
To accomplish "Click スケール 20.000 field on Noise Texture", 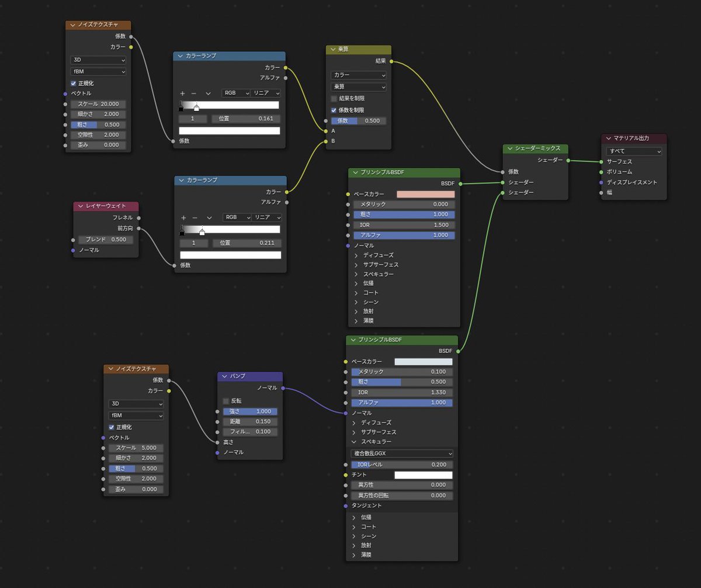I will [x=98, y=104].
